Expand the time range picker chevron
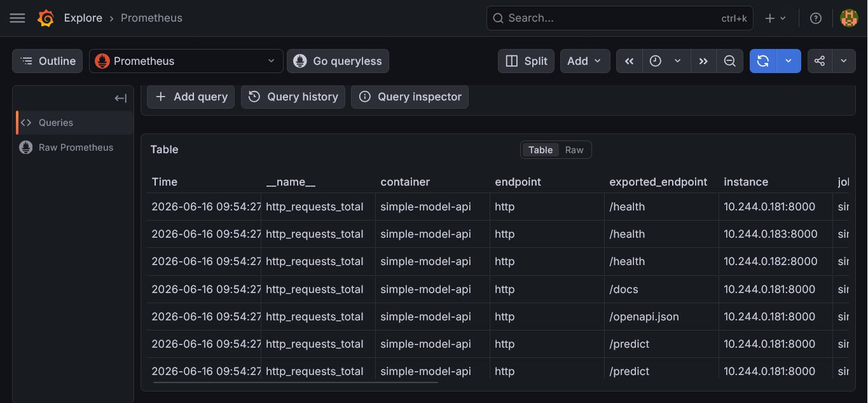868x403 pixels. click(x=679, y=61)
